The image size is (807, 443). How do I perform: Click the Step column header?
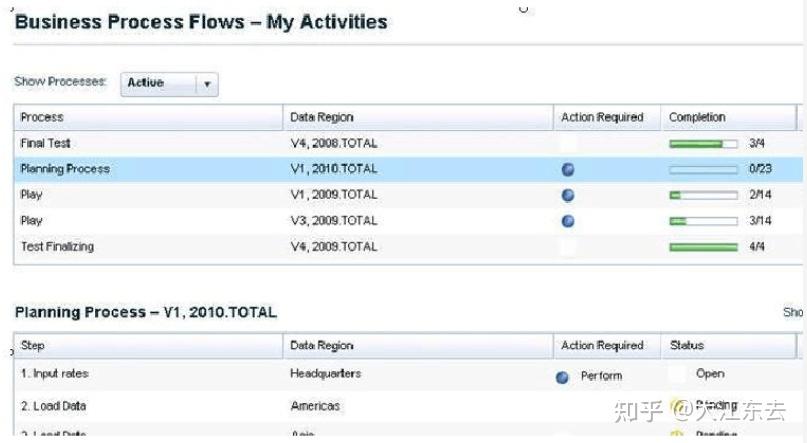click(32, 346)
